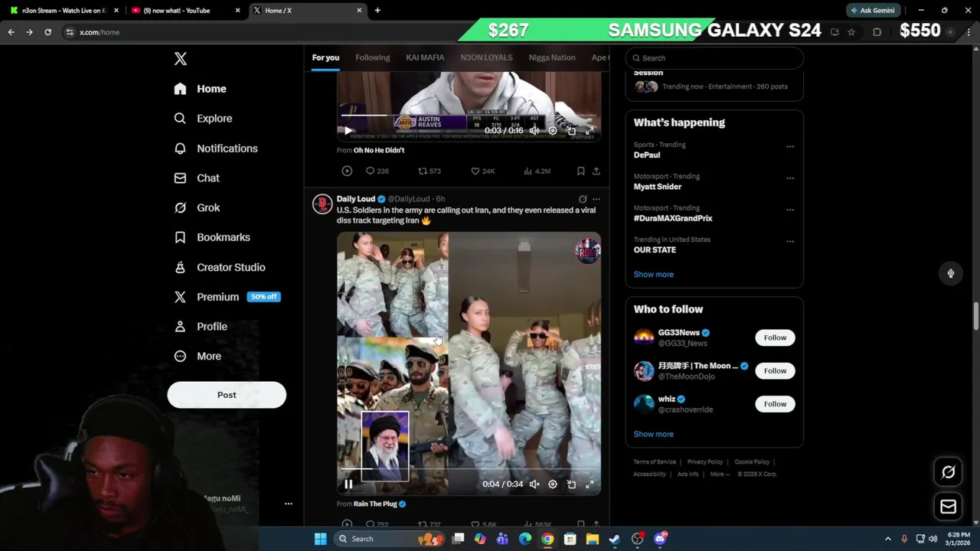Viewport: 980px width, 551px height.
Task: Click the Grok icon on Daily Loud post
Action: pos(583,199)
